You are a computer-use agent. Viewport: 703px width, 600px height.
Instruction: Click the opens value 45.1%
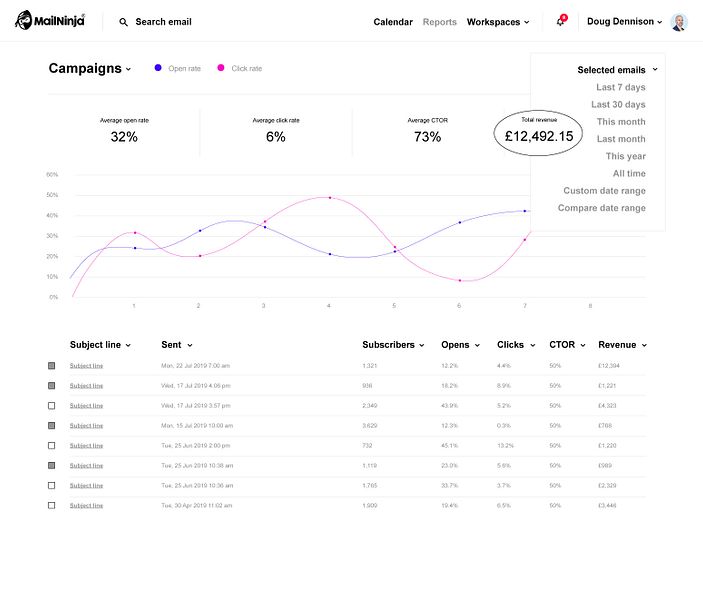click(x=449, y=446)
